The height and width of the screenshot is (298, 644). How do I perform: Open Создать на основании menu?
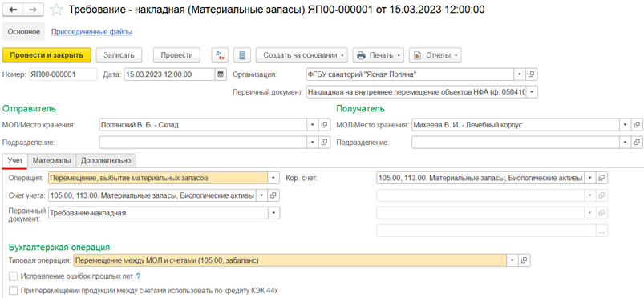(302, 55)
